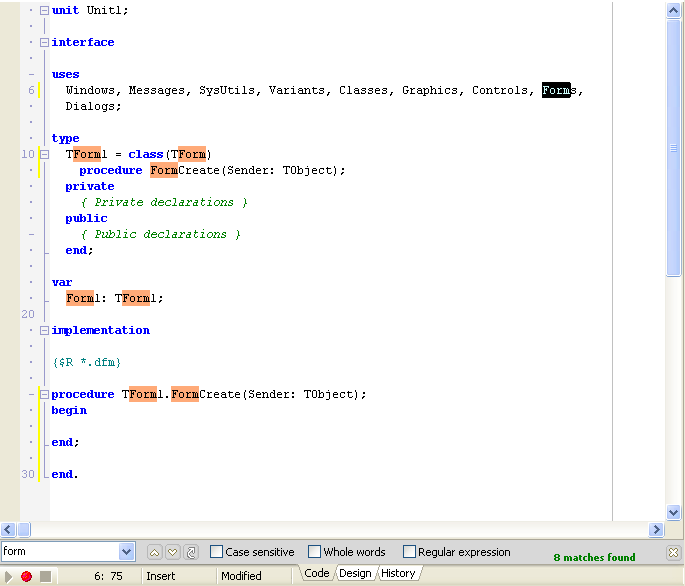This screenshot has width=685, height=586.
Task: Toggle the Whole words checkbox
Action: coord(315,552)
